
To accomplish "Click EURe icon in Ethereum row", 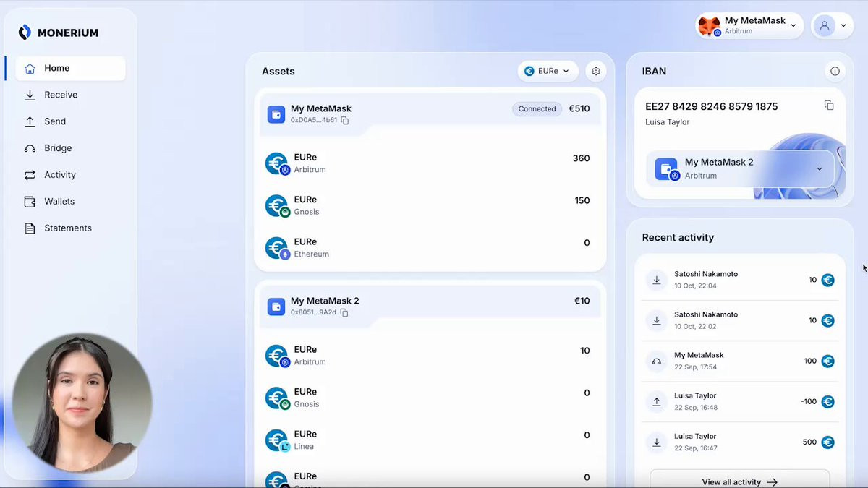I will pyautogui.click(x=277, y=248).
